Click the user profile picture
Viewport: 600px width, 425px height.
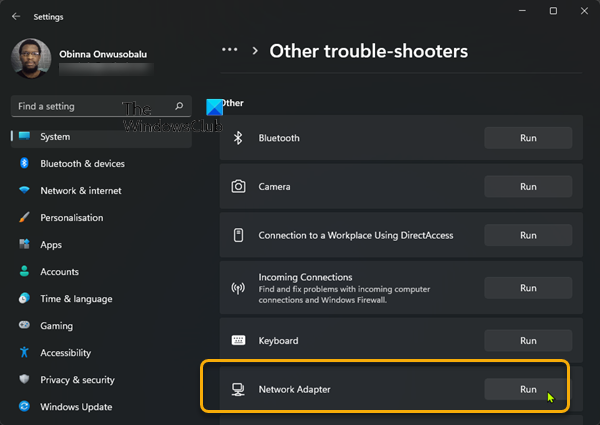31,59
